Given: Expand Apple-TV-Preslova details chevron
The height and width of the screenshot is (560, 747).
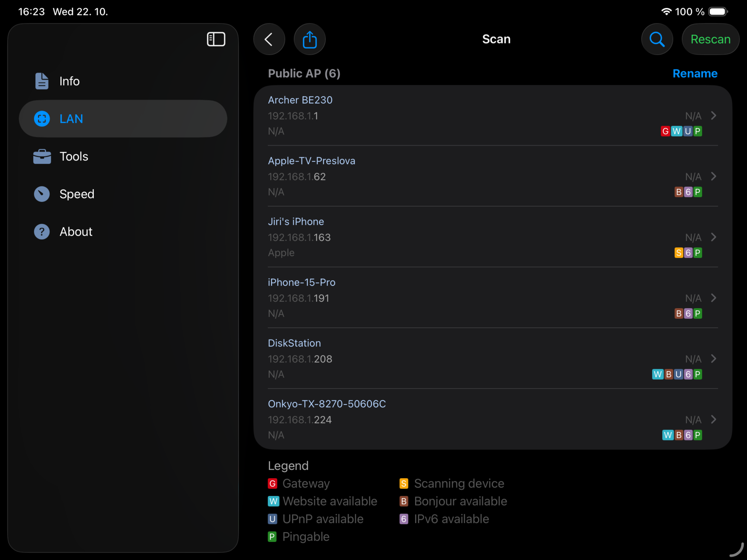Looking at the screenshot, I should click(713, 176).
